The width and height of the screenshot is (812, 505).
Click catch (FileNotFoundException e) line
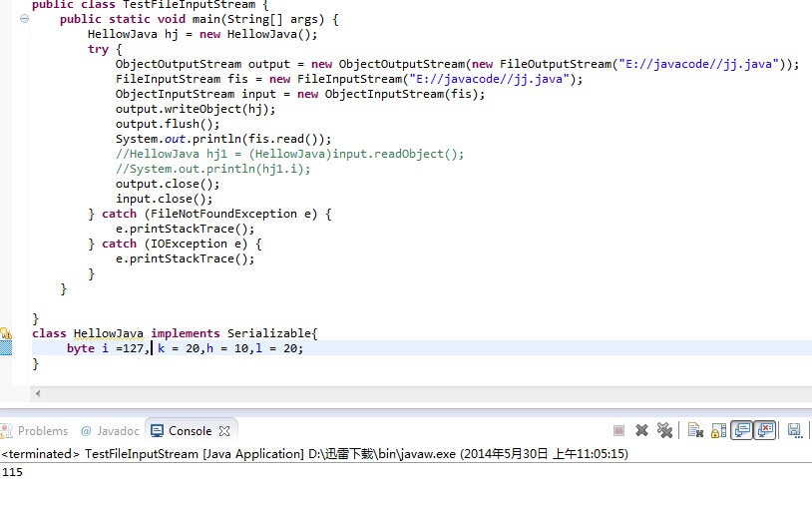[209, 214]
